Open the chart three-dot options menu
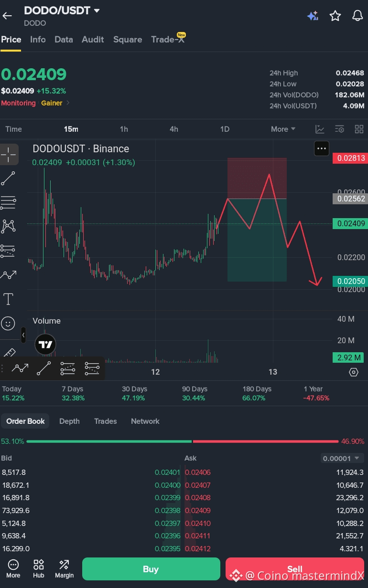368x588 pixels. coord(322,148)
